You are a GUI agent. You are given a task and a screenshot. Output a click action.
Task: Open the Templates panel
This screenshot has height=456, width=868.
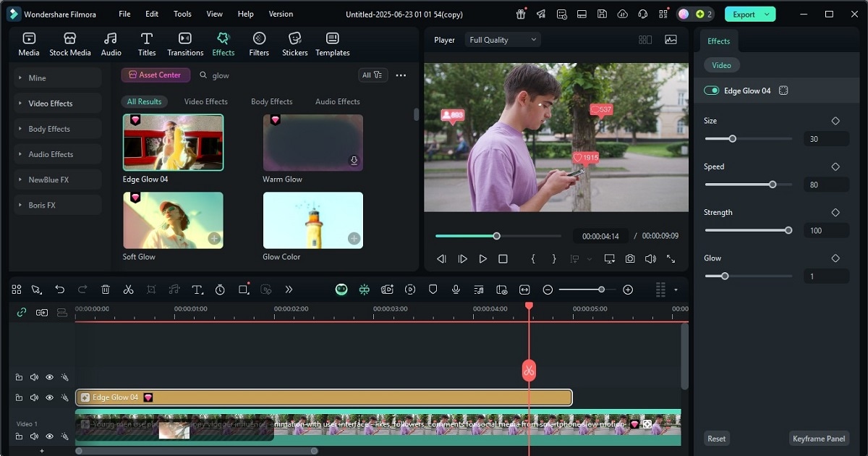tap(333, 44)
